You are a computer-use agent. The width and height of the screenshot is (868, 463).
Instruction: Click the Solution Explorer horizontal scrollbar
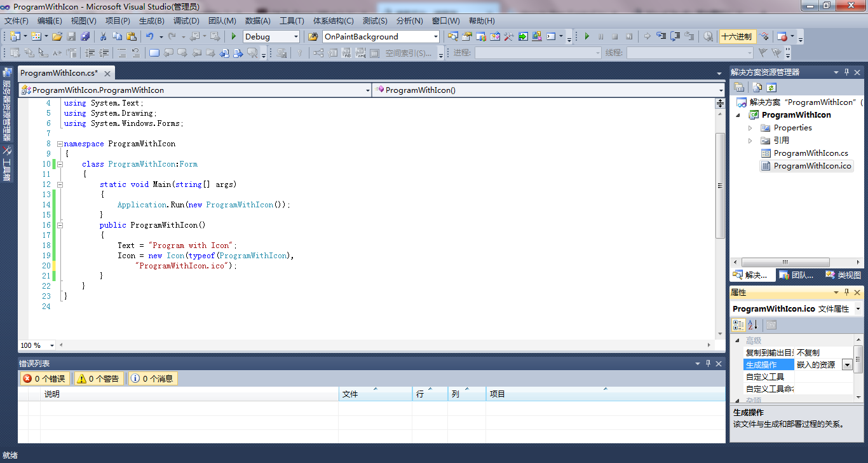(785, 262)
